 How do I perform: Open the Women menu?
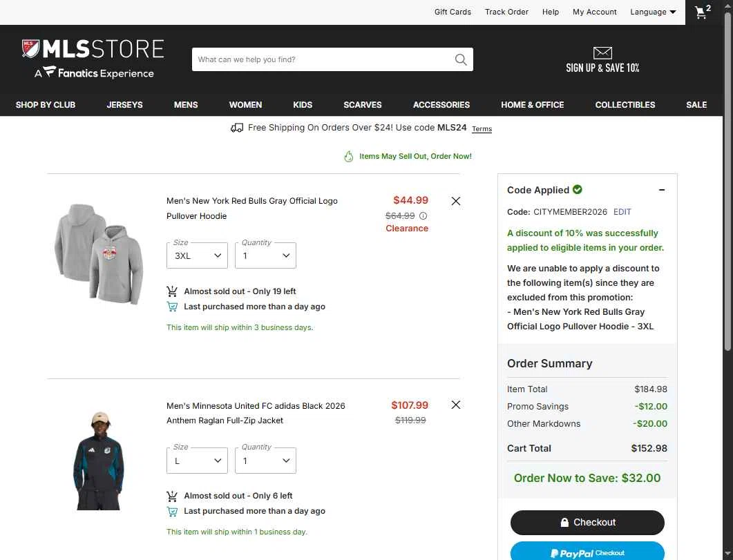click(x=245, y=105)
